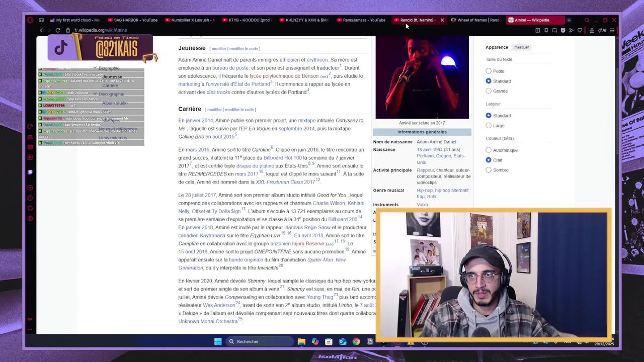Screen dimensions: 644x362
Task: Open Notion from the taskbar
Action: click(x=370, y=341)
